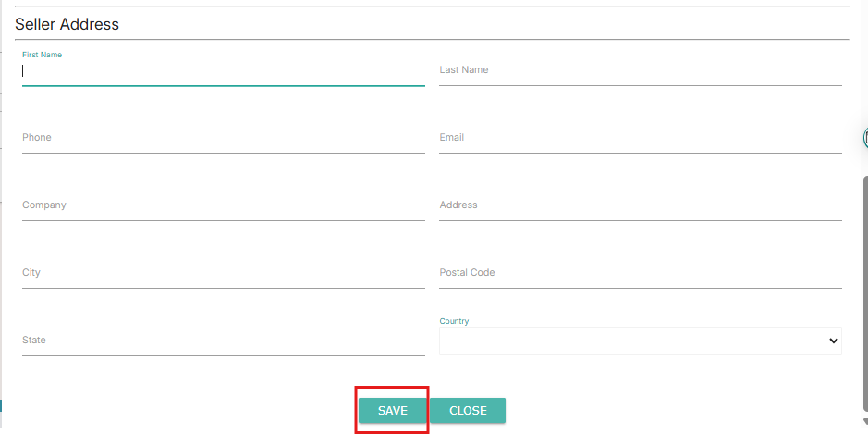Click the Seller Address heading
Viewport: 868px width, 434px height.
(67, 24)
